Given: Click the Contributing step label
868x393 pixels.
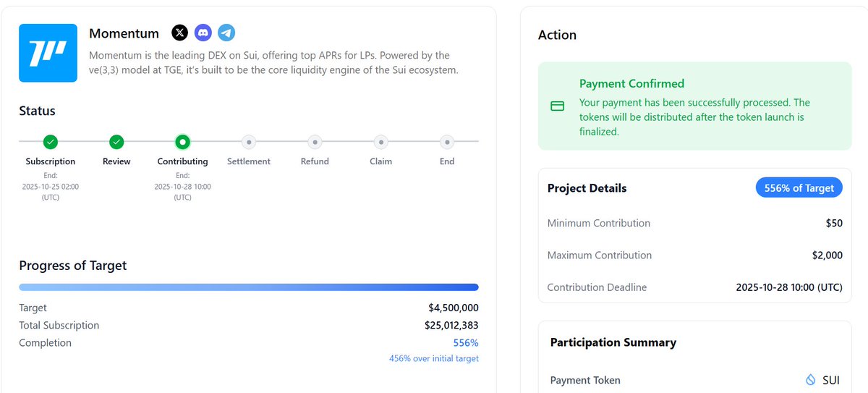Looking at the screenshot, I should (182, 161).
